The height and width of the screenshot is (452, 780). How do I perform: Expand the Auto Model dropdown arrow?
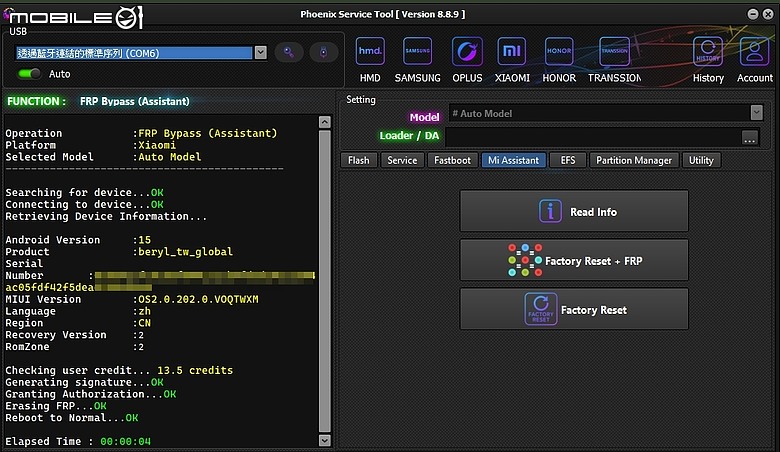(756, 113)
